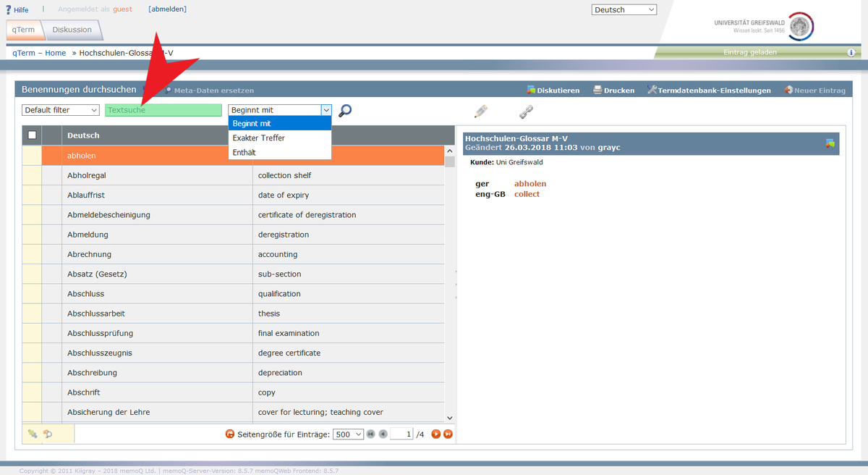Select 'Exakter Treffer' from the dropdown list
The width and height of the screenshot is (868, 475).
click(259, 138)
